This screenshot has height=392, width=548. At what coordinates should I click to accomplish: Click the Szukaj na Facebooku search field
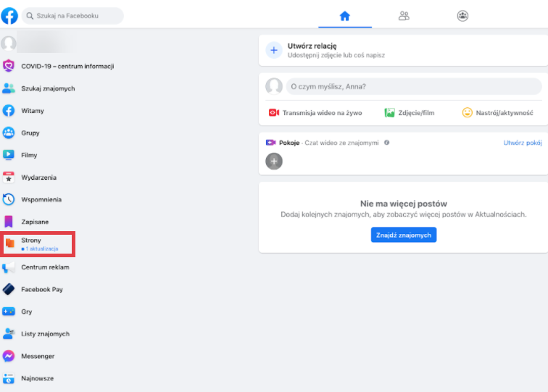tap(72, 15)
